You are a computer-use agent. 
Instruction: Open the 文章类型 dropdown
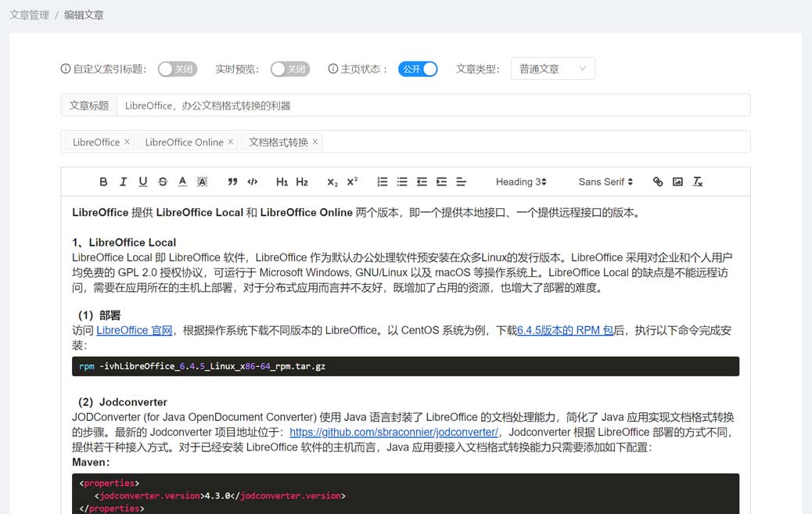[x=552, y=69]
